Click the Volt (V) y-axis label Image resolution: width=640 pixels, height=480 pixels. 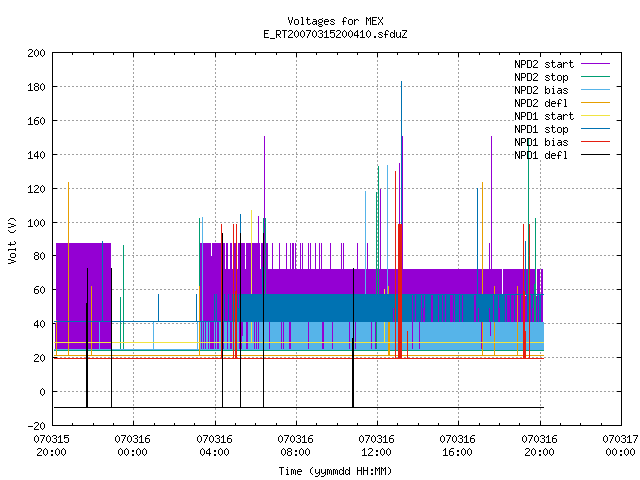(12, 240)
